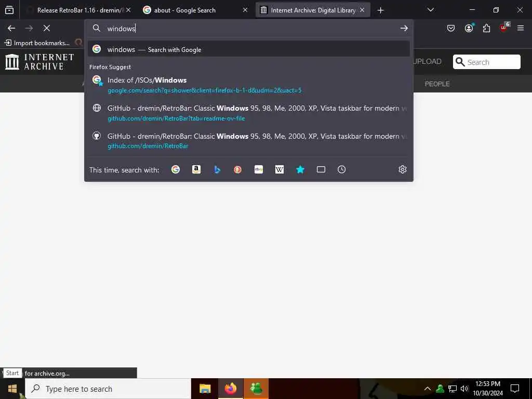Open the Extensions puzzle icon

pos(486,28)
